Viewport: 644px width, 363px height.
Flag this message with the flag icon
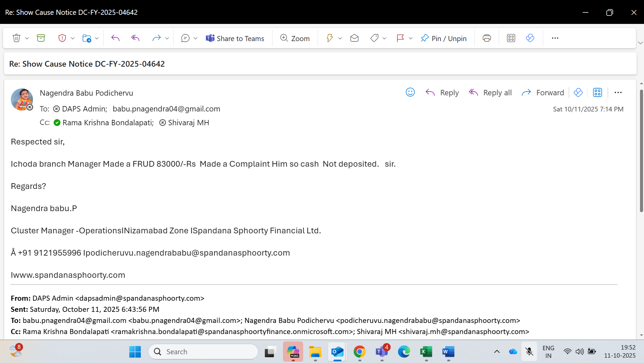[x=400, y=38]
